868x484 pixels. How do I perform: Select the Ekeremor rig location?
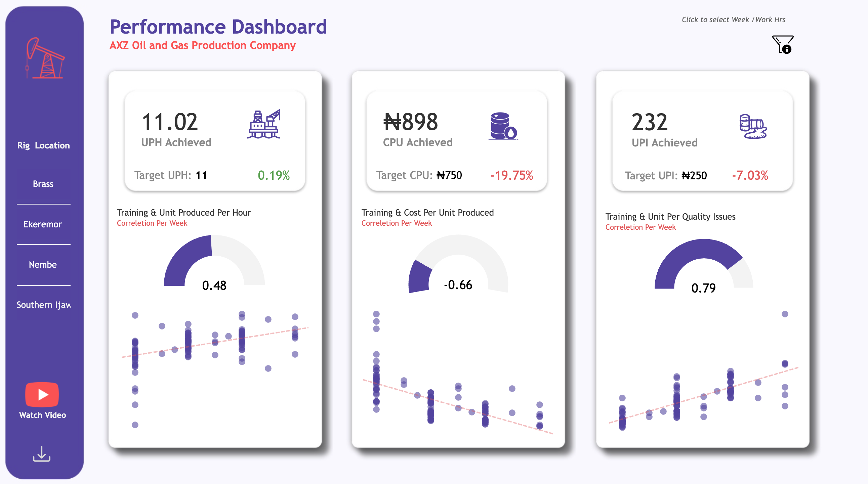click(43, 224)
